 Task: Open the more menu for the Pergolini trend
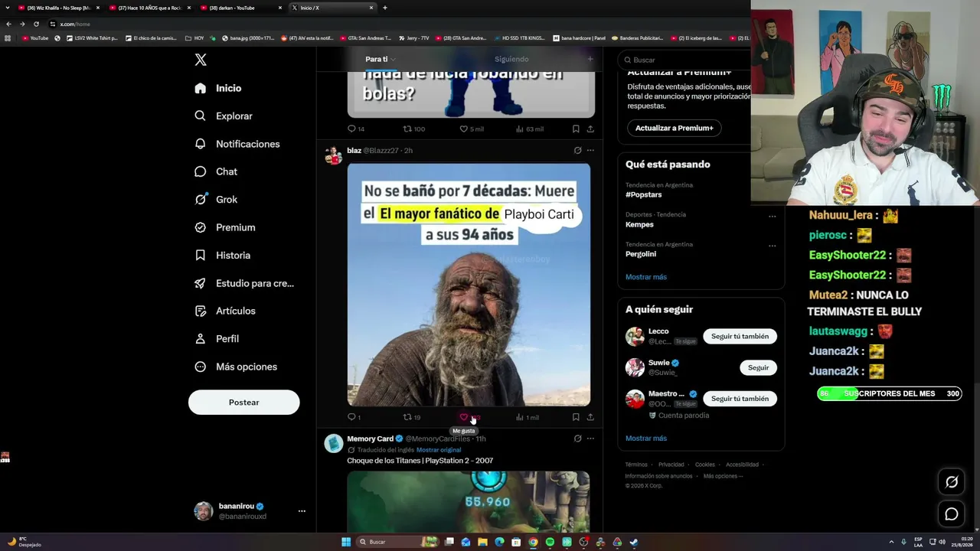pos(772,246)
